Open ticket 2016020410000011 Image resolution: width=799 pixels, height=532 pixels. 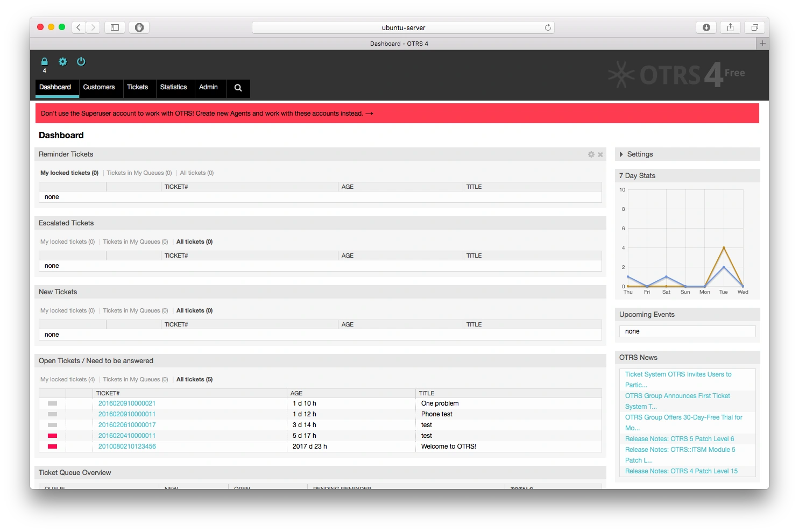click(127, 436)
